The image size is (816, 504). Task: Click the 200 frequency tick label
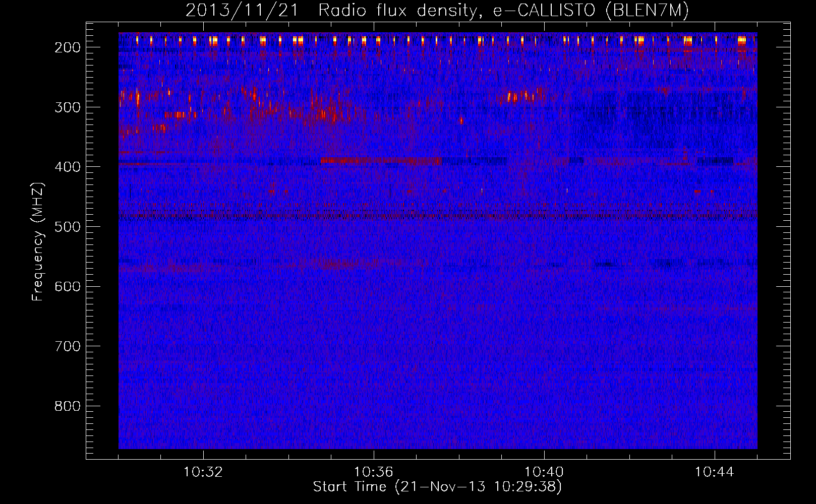68,47
